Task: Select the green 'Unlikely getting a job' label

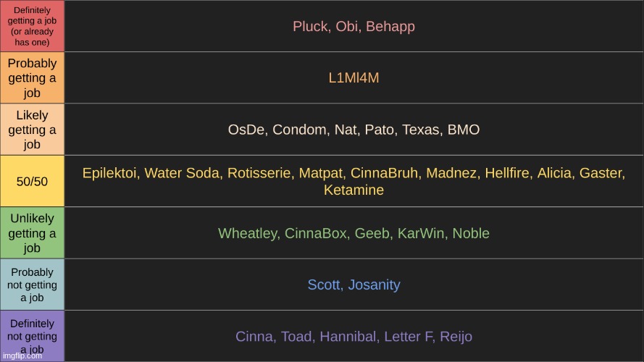Action: point(32,232)
